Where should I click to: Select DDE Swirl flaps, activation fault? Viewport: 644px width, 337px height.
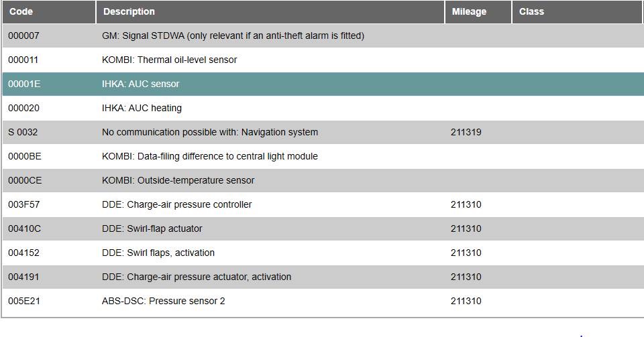(323, 253)
